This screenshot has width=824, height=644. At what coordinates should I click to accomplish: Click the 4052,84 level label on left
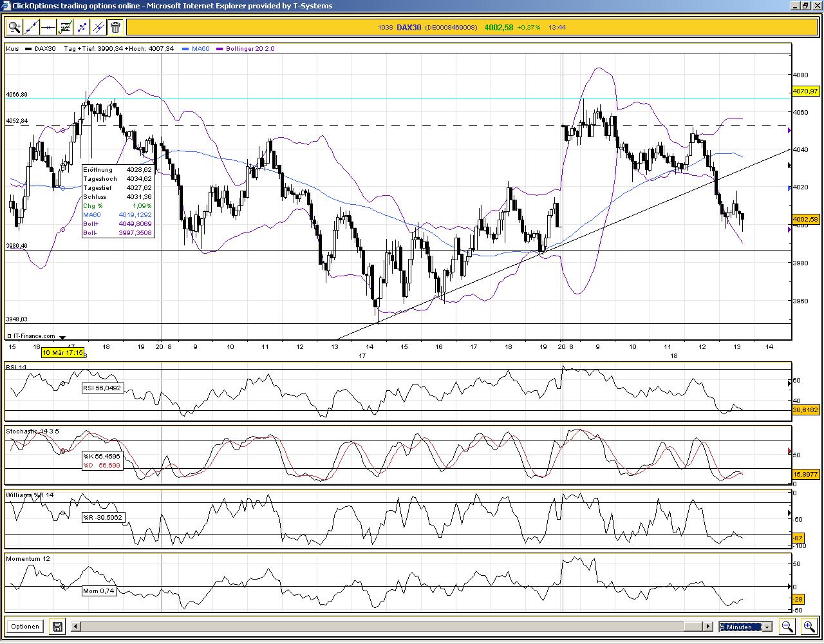point(17,121)
